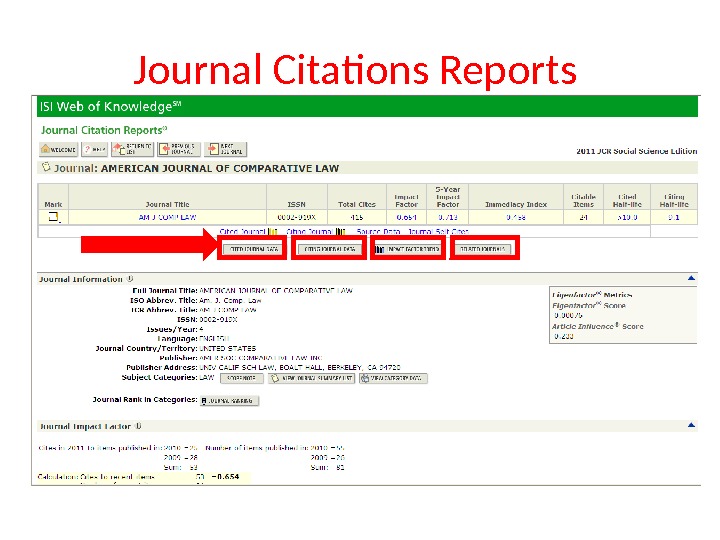Go to the Welcome home page button
Screen dimensions: 720x540
[x=58, y=149]
